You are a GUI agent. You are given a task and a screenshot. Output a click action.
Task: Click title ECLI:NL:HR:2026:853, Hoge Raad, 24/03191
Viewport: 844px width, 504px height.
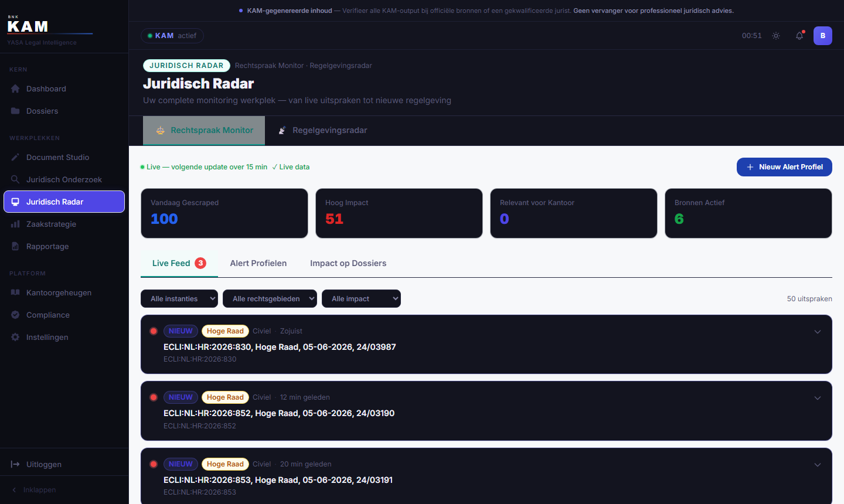coord(278,480)
